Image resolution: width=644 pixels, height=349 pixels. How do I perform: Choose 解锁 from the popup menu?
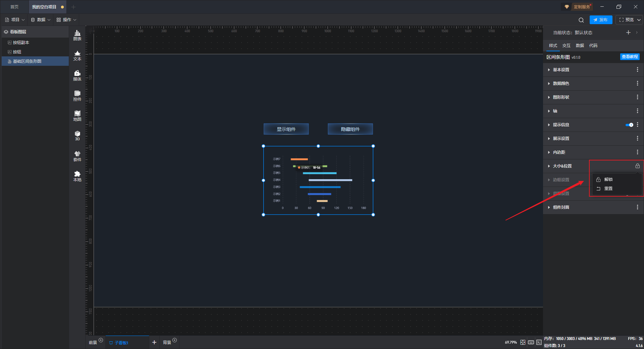[x=608, y=180]
